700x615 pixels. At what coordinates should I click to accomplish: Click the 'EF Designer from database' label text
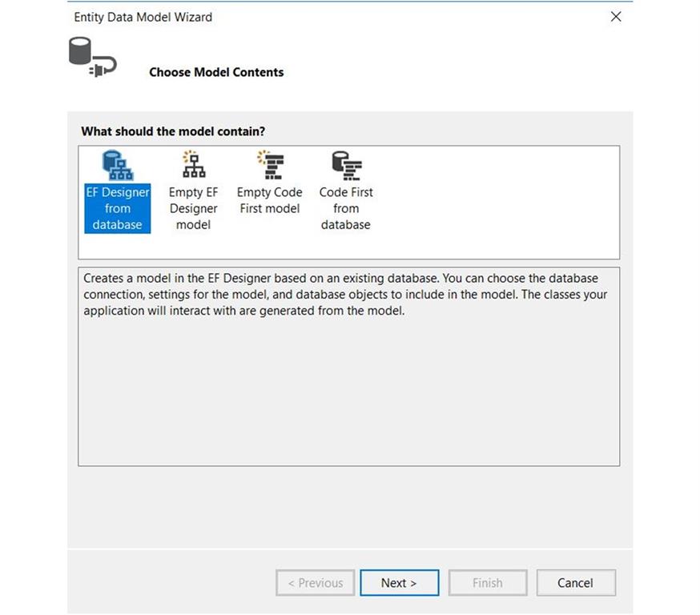(x=117, y=208)
